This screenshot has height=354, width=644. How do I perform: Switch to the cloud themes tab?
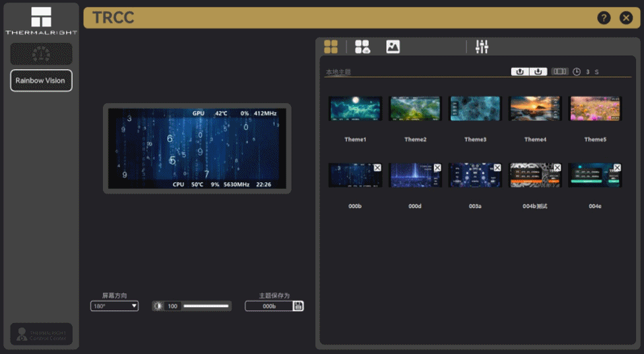[x=362, y=47]
